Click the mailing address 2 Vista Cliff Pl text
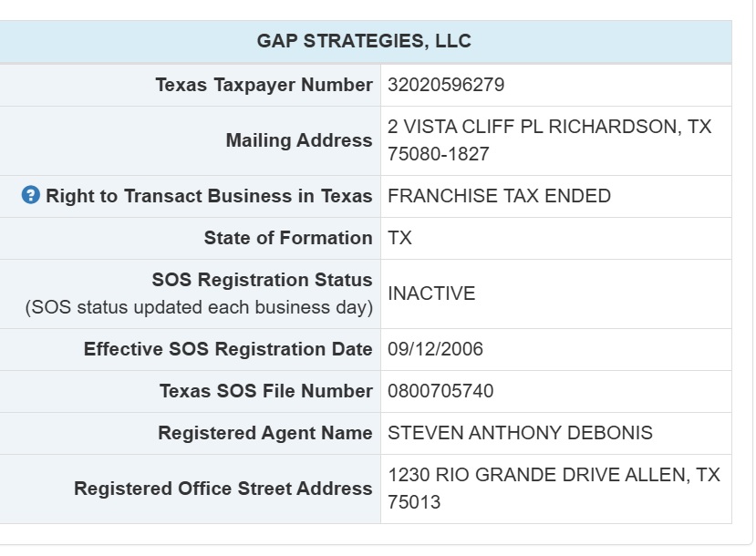 coord(550,140)
